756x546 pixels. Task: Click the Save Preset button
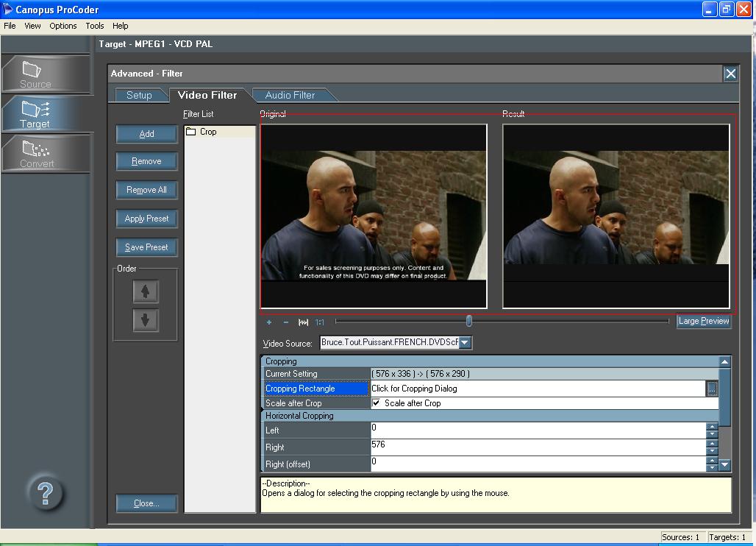click(x=146, y=247)
